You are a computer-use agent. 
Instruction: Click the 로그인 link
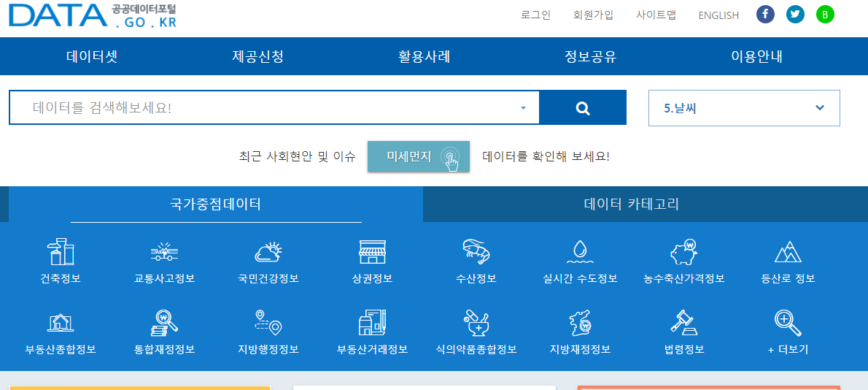535,15
